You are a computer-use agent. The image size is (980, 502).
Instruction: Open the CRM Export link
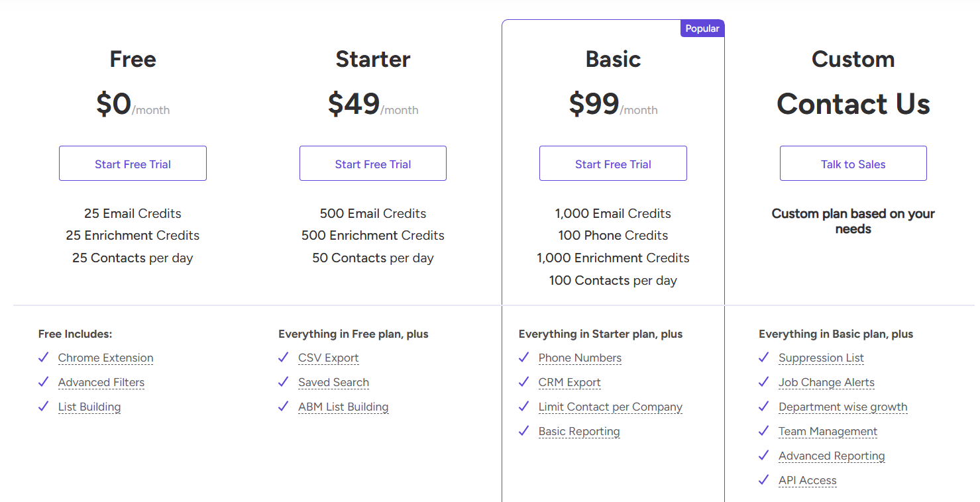pos(570,382)
